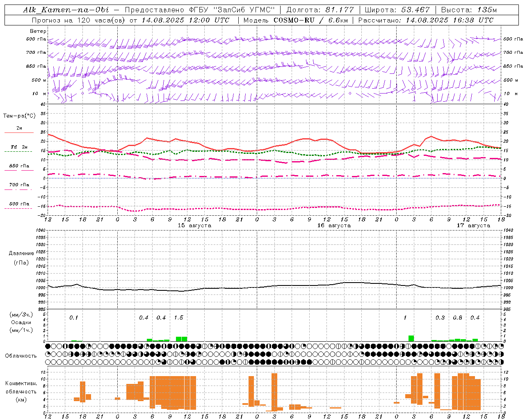Image resolution: width=525 pixels, height=420 pixels.
Task: Click the 500 гПа temperature legend entry
Action: pyautogui.click(x=19, y=203)
